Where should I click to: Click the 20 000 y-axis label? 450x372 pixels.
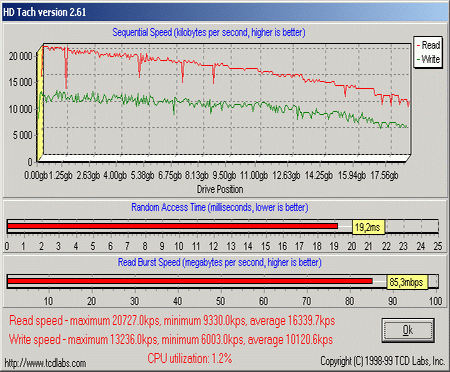(x=20, y=56)
